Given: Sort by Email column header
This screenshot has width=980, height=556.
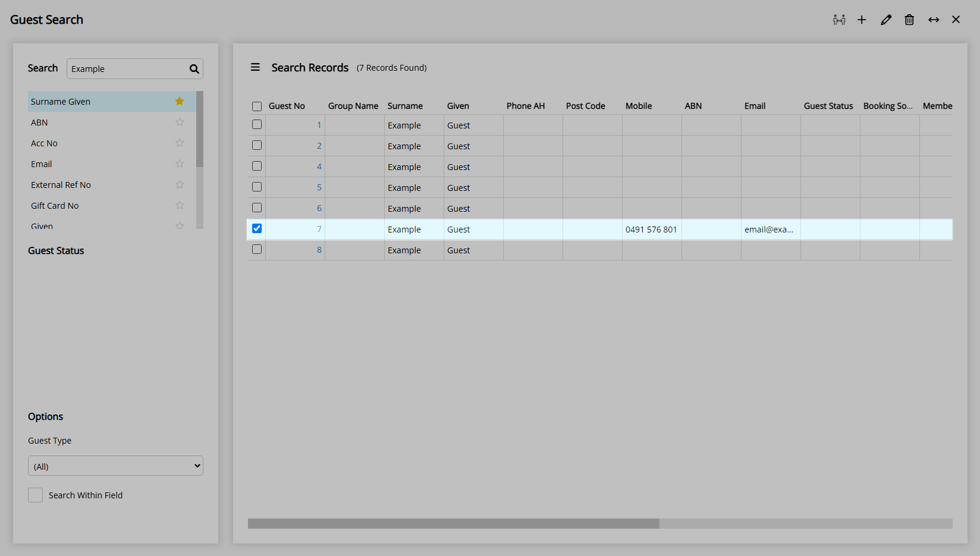Looking at the screenshot, I should [755, 106].
